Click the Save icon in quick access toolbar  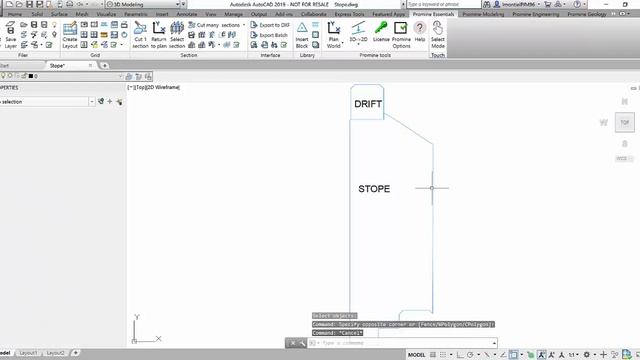pos(29,4)
